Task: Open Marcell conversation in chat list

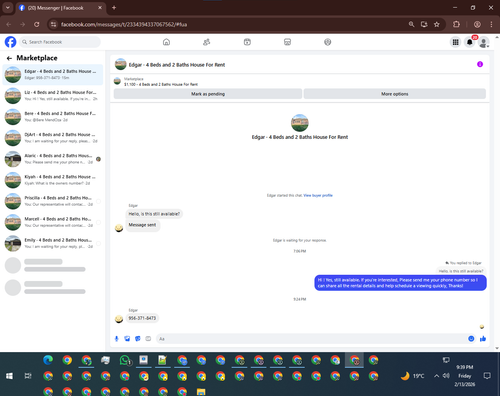Action: tap(53, 222)
